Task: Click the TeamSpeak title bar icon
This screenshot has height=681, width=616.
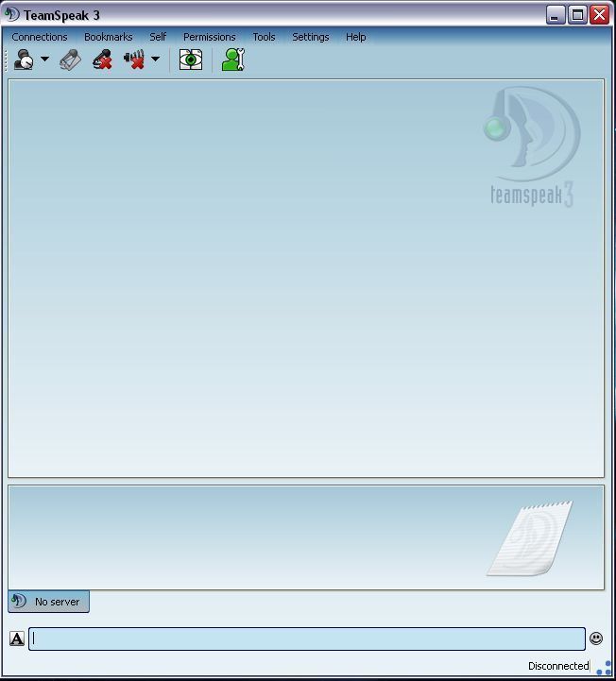Action: (x=12, y=15)
